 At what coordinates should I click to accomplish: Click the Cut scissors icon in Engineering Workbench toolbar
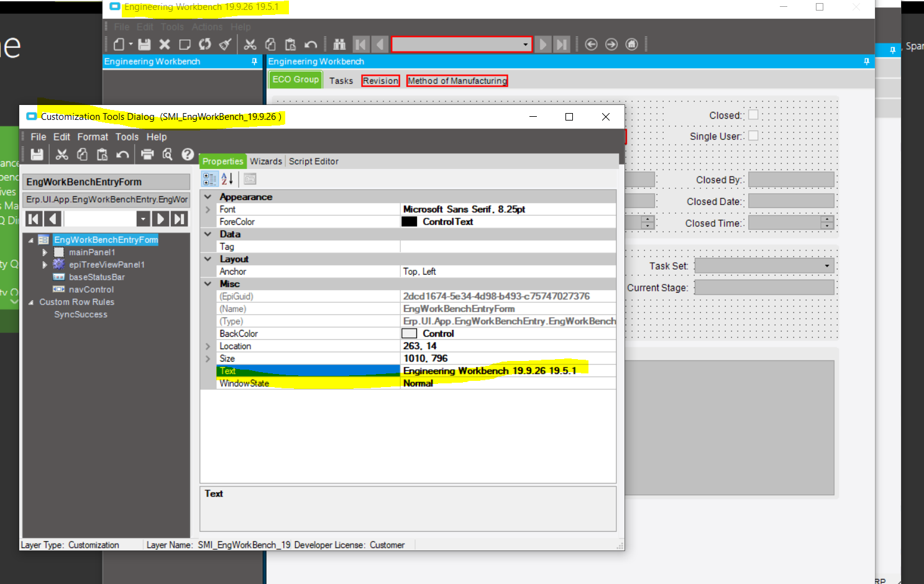click(x=250, y=44)
